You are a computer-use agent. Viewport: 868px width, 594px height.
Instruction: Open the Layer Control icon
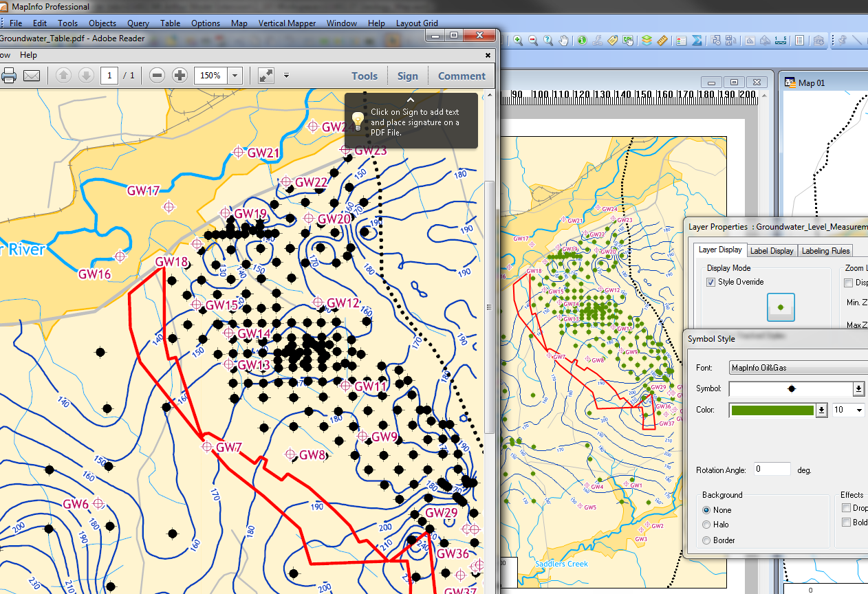point(647,41)
